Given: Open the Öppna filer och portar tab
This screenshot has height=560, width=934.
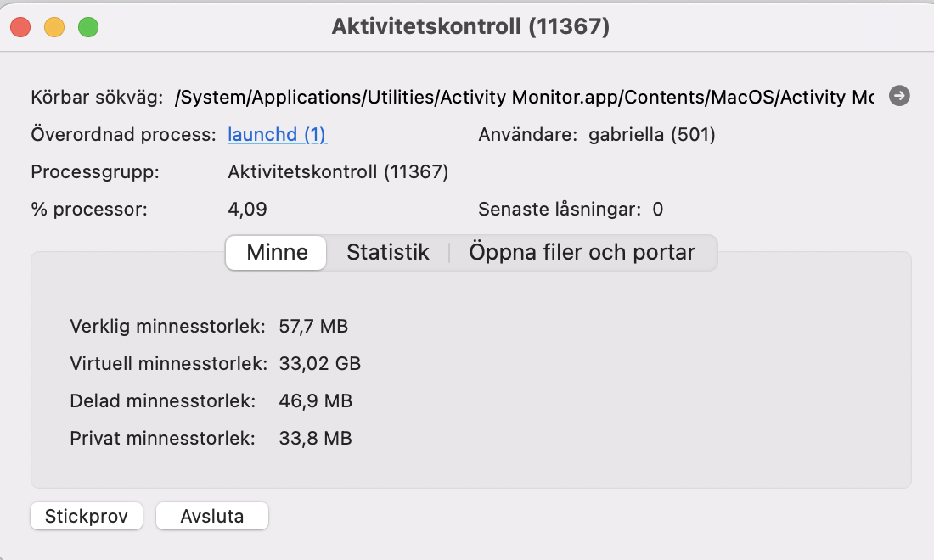Looking at the screenshot, I should pos(582,252).
